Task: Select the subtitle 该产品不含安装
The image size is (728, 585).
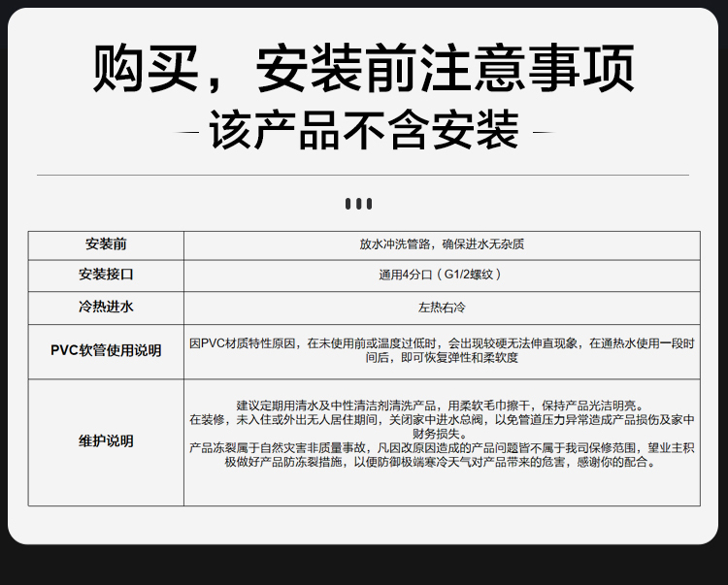Action: click(x=364, y=132)
